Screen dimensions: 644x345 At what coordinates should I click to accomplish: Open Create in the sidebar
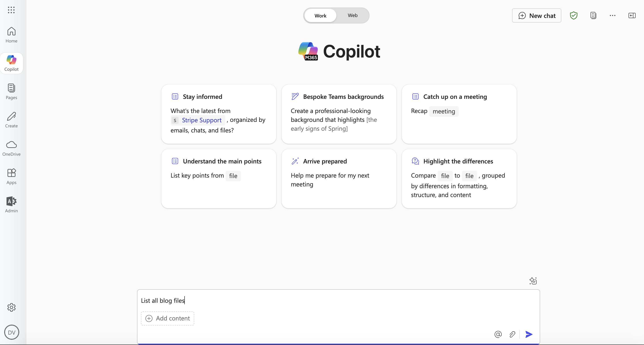[x=11, y=120]
